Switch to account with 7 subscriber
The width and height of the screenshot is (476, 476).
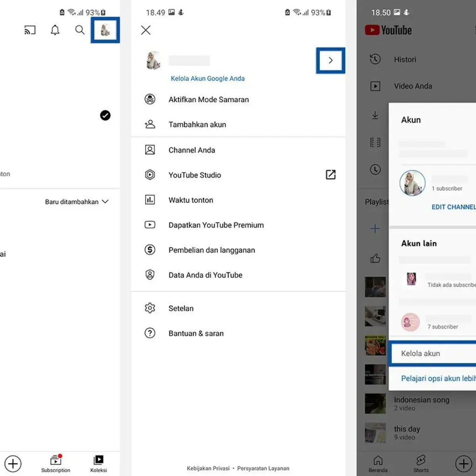[438, 322]
